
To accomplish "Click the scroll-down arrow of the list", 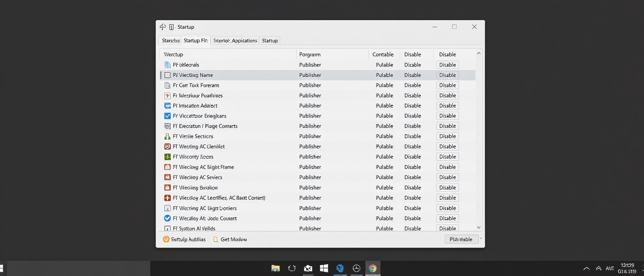I will coord(478,227).
